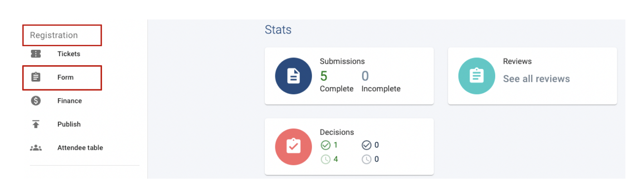The image size is (644, 192).
Task: Click the Publish upload arrow icon
Action: coord(36,124)
